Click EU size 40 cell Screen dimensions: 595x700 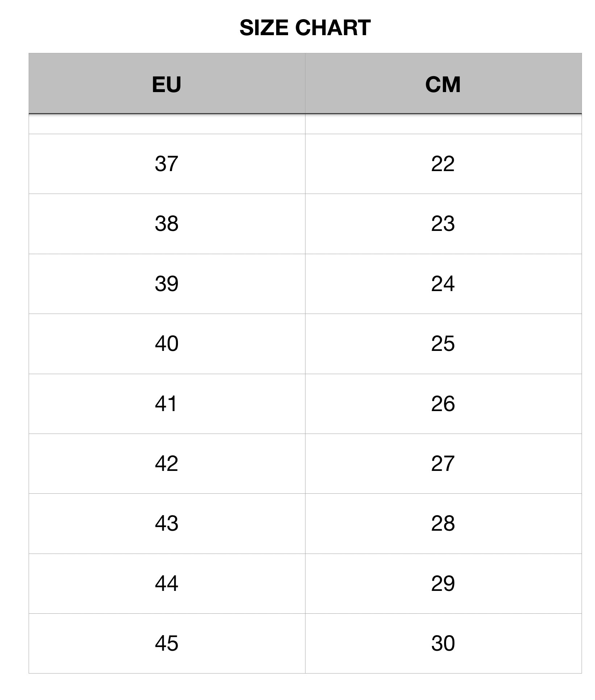coord(166,344)
